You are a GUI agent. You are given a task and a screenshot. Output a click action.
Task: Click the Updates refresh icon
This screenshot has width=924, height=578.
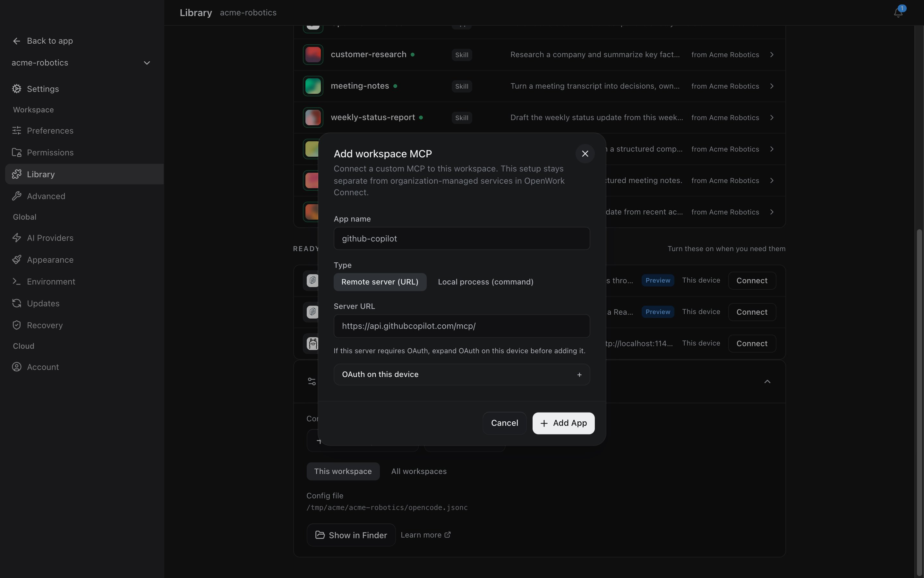coord(16,303)
